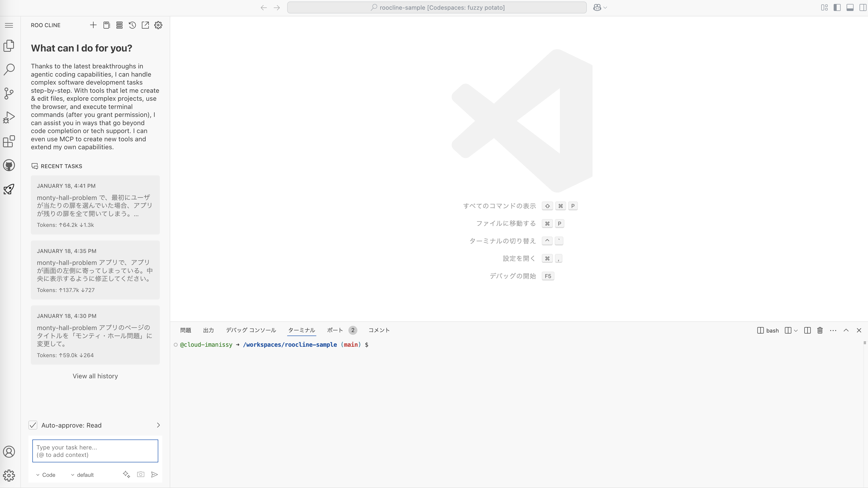Open Roo Cline task history icon

[132, 25]
